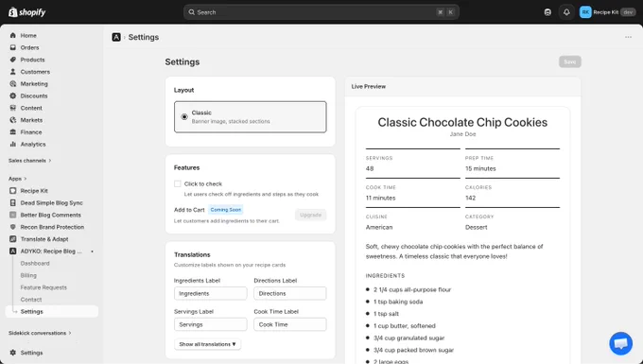
Task: Click the pin dot beside ADYKO app
Action: coord(93,251)
